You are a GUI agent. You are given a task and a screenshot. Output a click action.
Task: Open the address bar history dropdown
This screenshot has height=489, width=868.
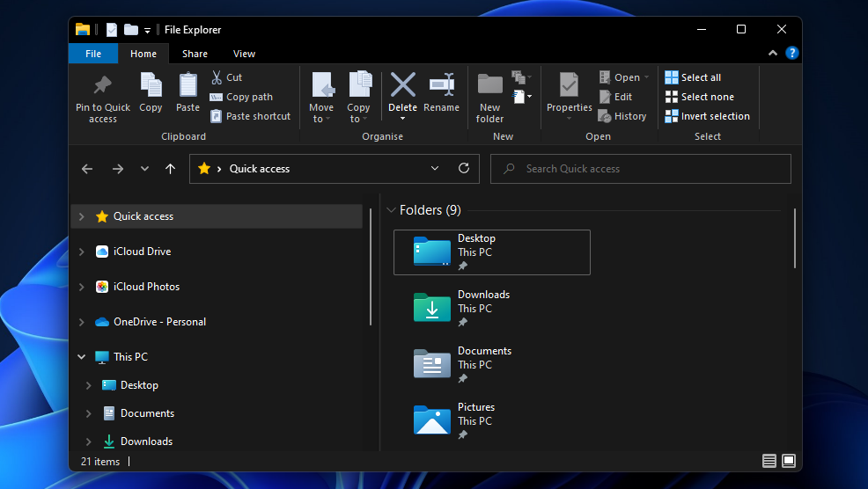[435, 169]
